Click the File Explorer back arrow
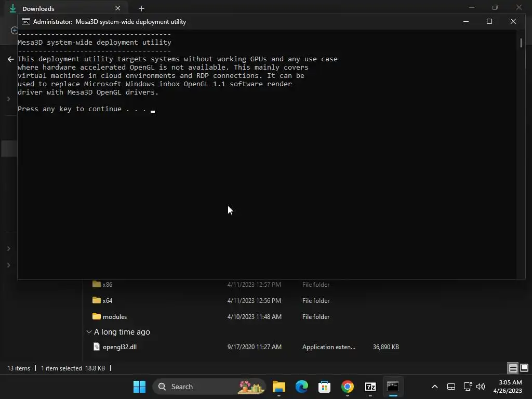The height and width of the screenshot is (399, 532). pos(10,59)
